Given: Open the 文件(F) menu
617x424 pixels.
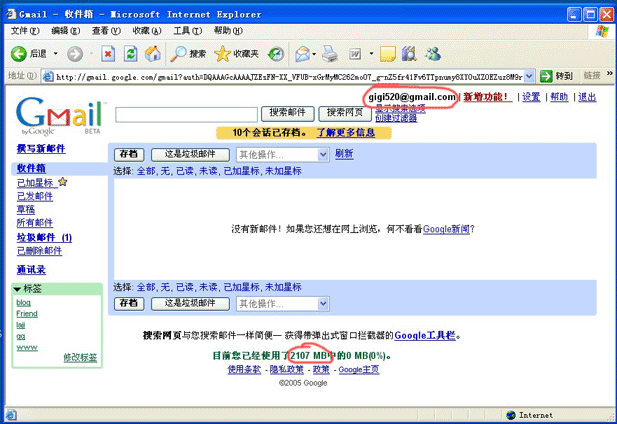Looking at the screenshot, I should [25, 31].
